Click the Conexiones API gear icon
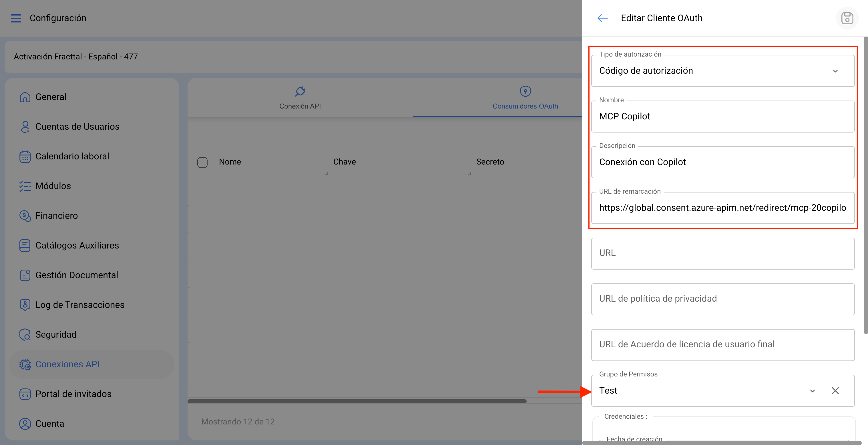 tap(25, 364)
